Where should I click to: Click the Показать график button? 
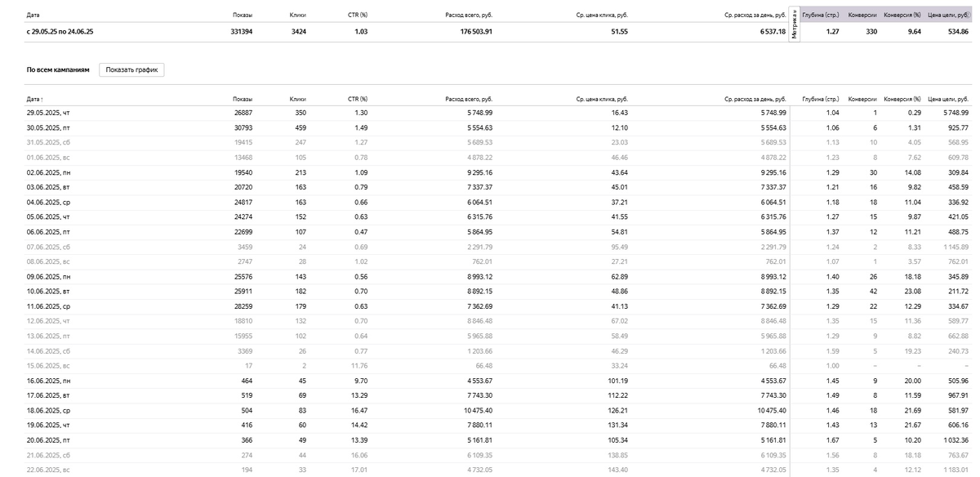(x=132, y=70)
